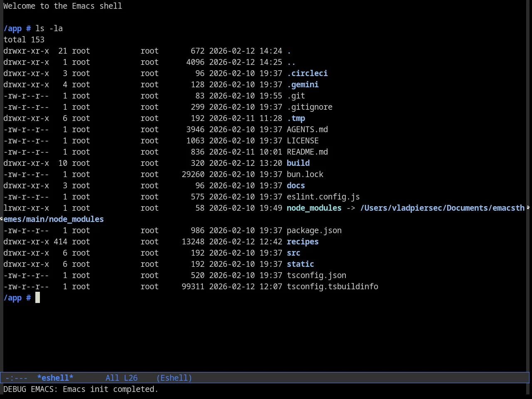Image resolution: width=532 pixels, height=399 pixels.
Task: Click the bun.lock file name
Action: coord(305,174)
